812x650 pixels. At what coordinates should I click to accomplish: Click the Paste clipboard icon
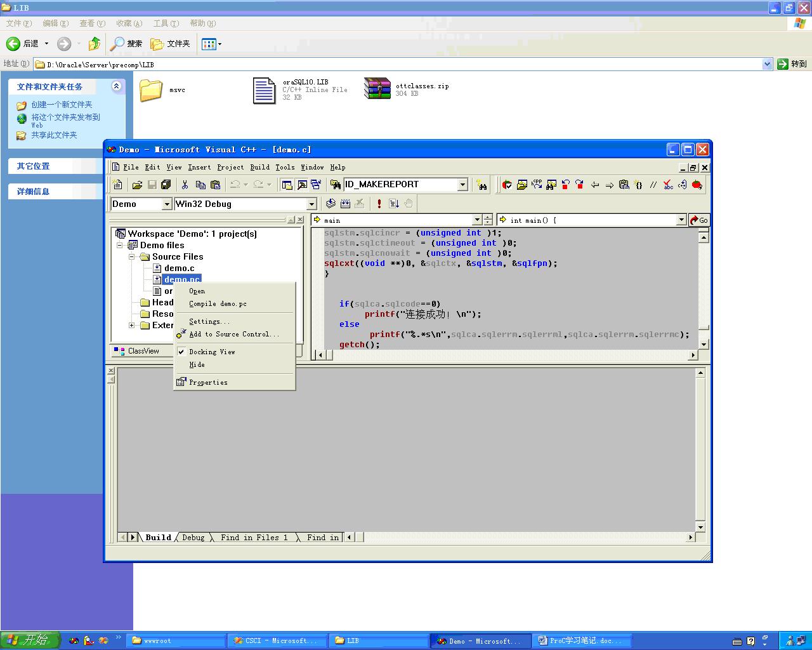click(215, 185)
